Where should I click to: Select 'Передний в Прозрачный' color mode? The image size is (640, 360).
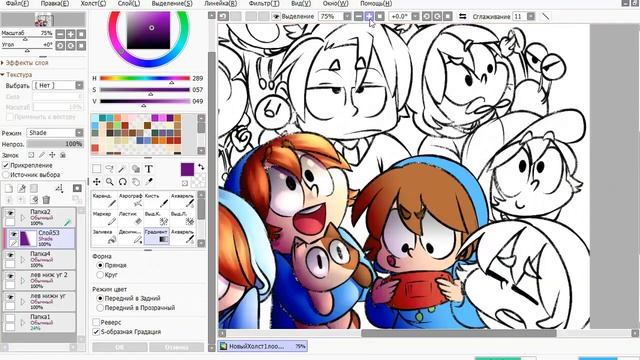pos(100,308)
